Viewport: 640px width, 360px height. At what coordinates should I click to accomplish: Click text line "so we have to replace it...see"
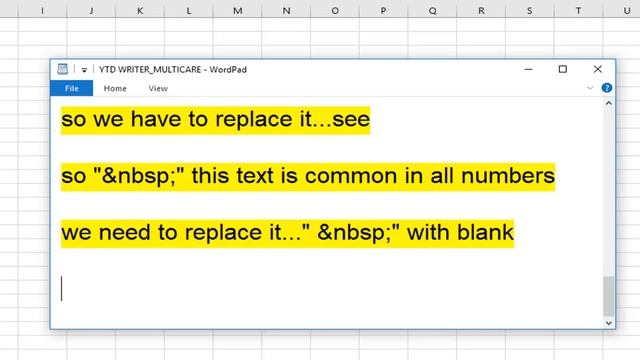coord(216,120)
